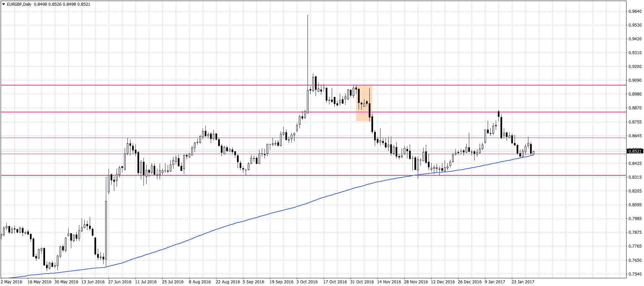Select the 0.9200 price scale value

pyautogui.click(x=635, y=67)
